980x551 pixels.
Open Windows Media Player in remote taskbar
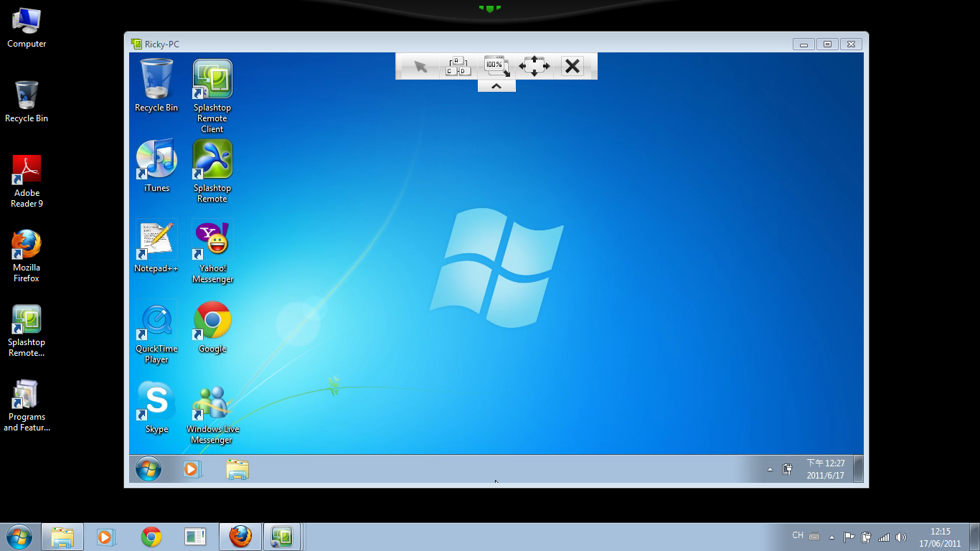[x=192, y=469]
